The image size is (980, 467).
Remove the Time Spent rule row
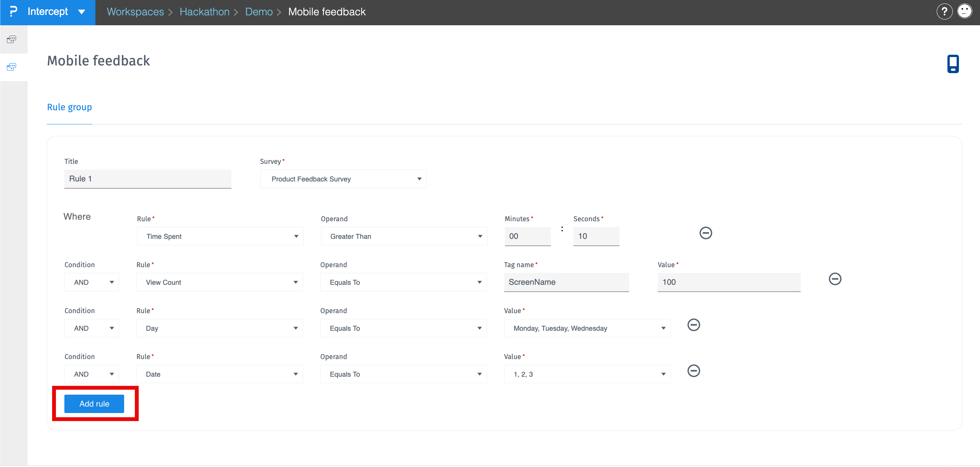pos(705,233)
